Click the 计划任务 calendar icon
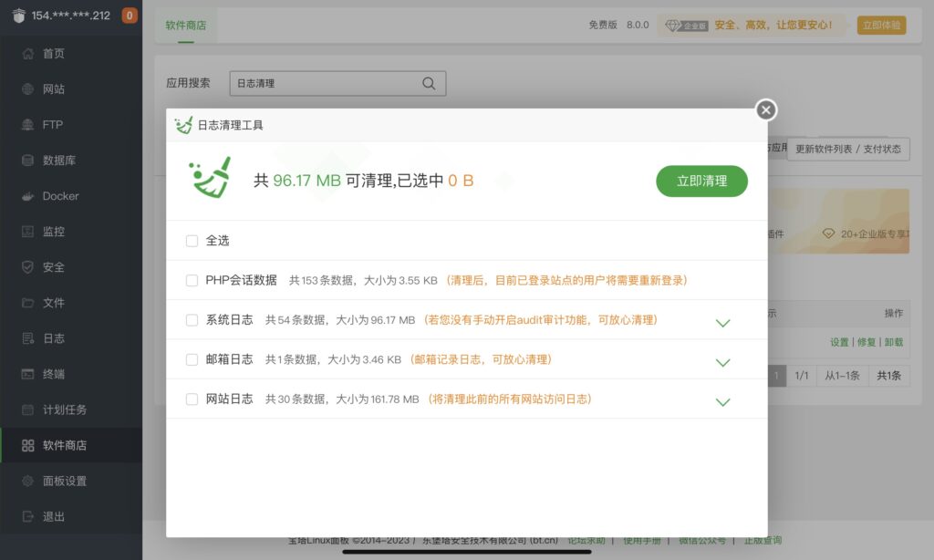The image size is (934, 560). tap(27, 410)
